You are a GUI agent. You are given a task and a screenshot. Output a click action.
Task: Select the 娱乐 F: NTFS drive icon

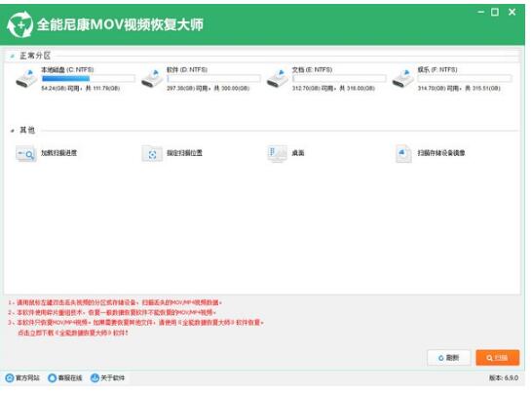click(x=403, y=78)
